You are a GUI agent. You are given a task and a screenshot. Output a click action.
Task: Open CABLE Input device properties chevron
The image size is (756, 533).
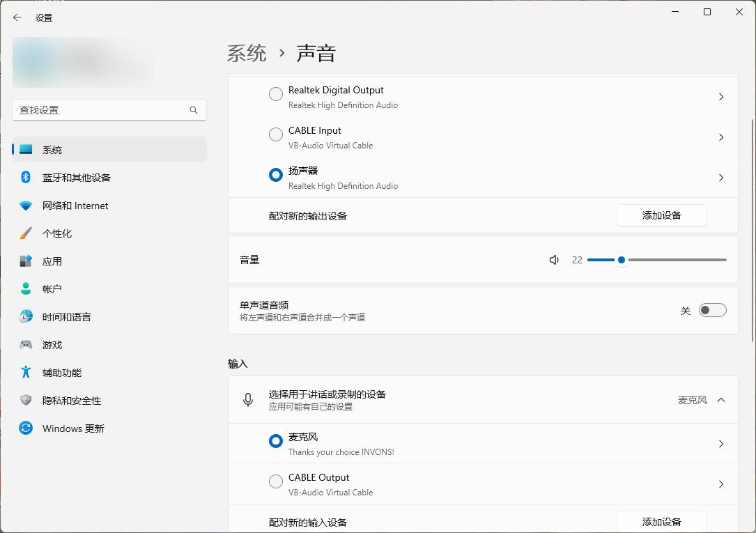[x=720, y=137]
